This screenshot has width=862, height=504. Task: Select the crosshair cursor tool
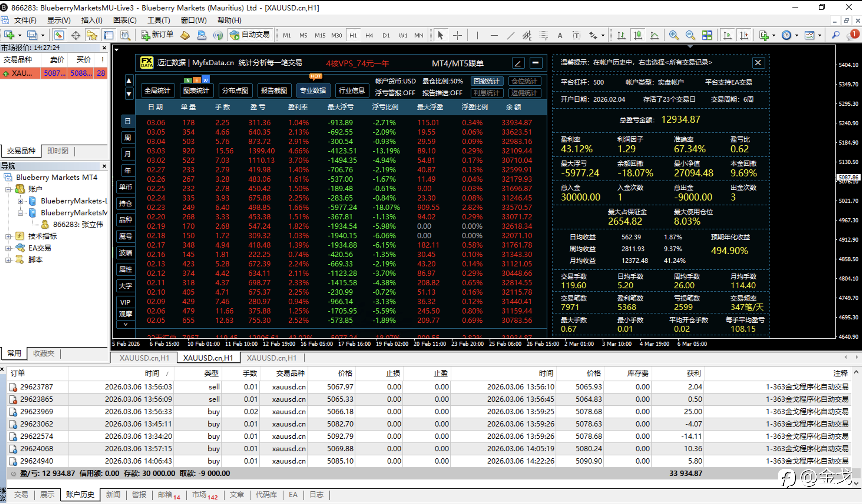pos(457,35)
